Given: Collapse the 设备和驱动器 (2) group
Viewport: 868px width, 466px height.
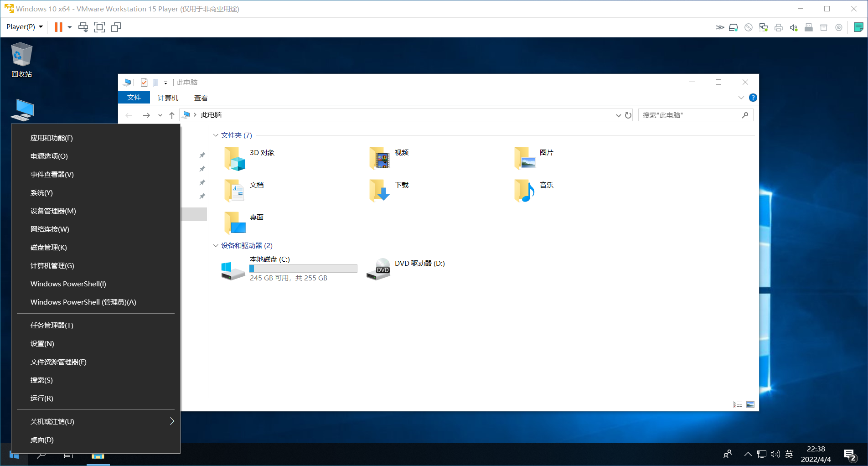Looking at the screenshot, I should pos(216,246).
